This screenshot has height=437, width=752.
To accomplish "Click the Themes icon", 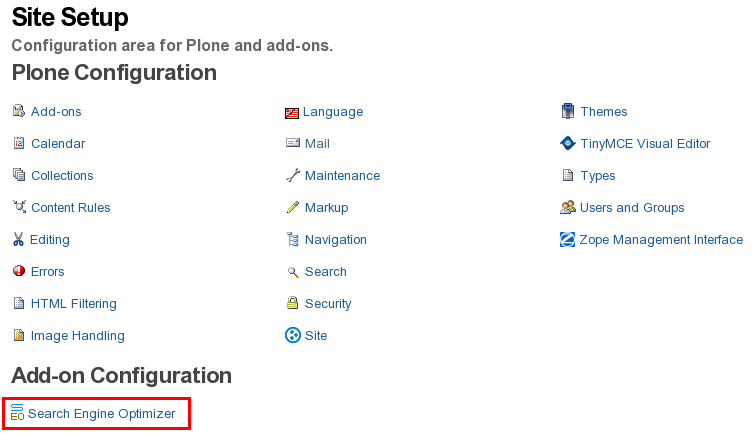I will pyautogui.click(x=568, y=112).
